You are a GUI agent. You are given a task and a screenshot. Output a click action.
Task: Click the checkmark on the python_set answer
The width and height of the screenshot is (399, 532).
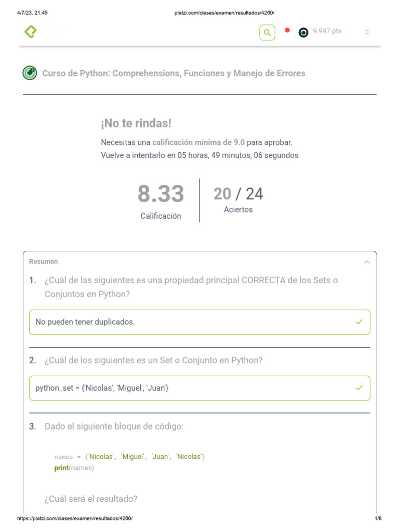[359, 388]
